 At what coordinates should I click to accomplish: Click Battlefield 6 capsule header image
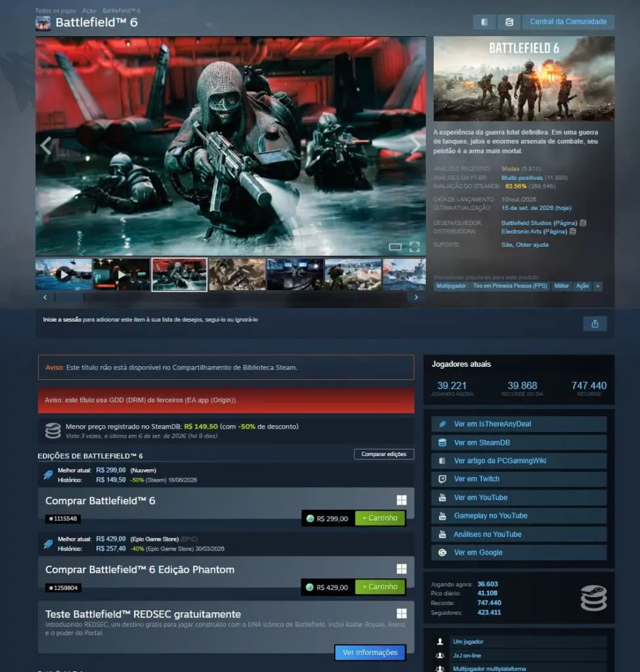click(x=524, y=79)
